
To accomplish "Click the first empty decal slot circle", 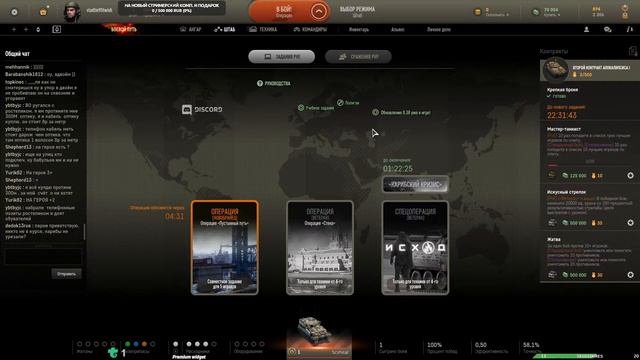I will click(x=80, y=344).
